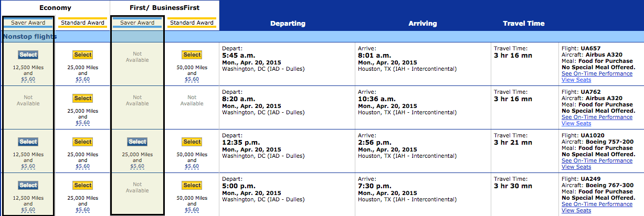Open $5.60 fee link under UA657 Economy Saver
The height and width of the screenshot is (216, 644).
point(28,79)
